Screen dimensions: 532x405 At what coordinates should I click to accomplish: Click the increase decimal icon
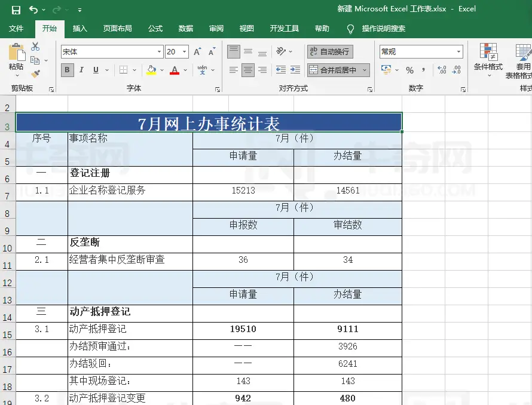442,70
